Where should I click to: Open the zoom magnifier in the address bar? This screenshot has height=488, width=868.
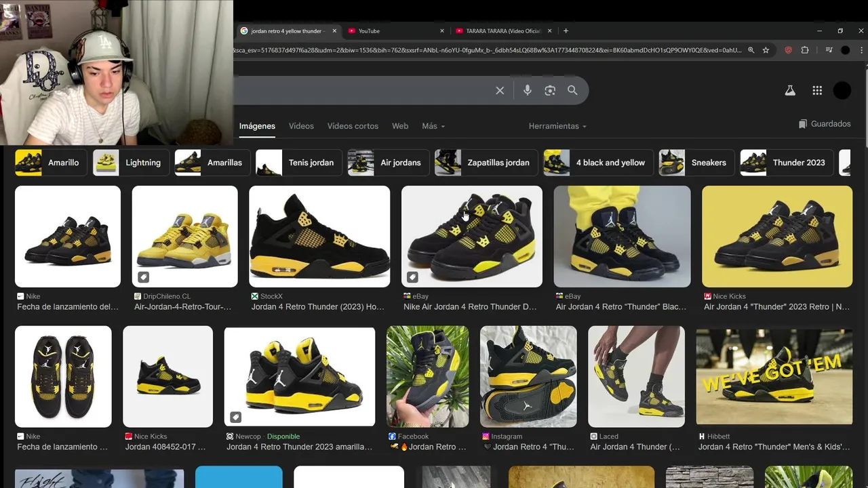coord(751,50)
